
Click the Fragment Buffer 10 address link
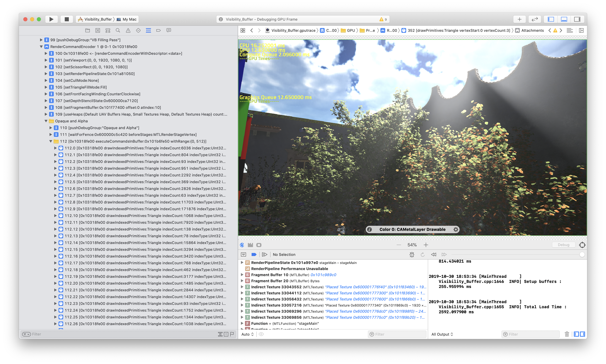coord(323,275)
